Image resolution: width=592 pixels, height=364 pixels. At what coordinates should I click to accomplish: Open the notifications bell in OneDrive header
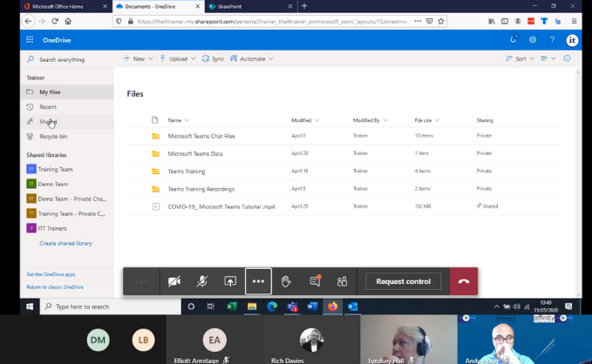[x=513, y=39]
